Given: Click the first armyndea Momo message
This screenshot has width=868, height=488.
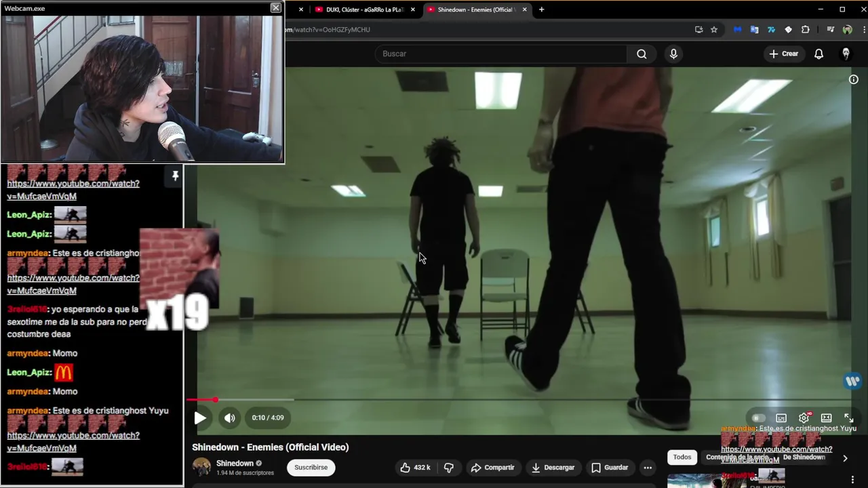Looking at the screenshot, I should [x=42, y=353].
